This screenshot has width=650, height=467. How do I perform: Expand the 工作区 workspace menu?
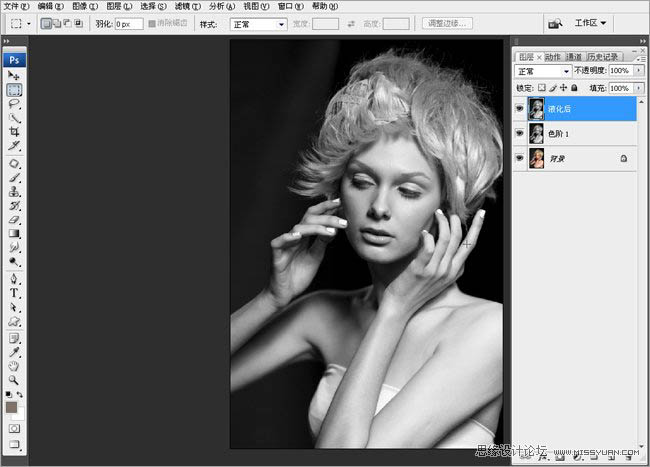click(x=589, y=23)
